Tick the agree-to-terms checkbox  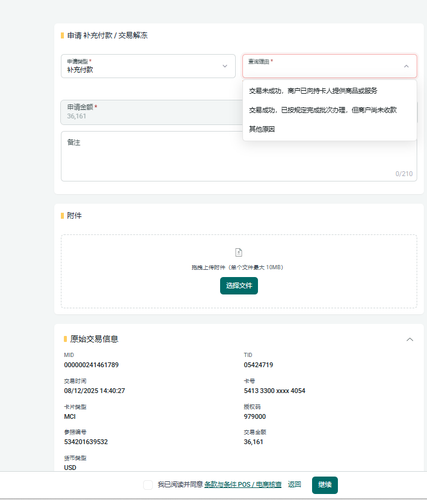(x=148, y=485)
